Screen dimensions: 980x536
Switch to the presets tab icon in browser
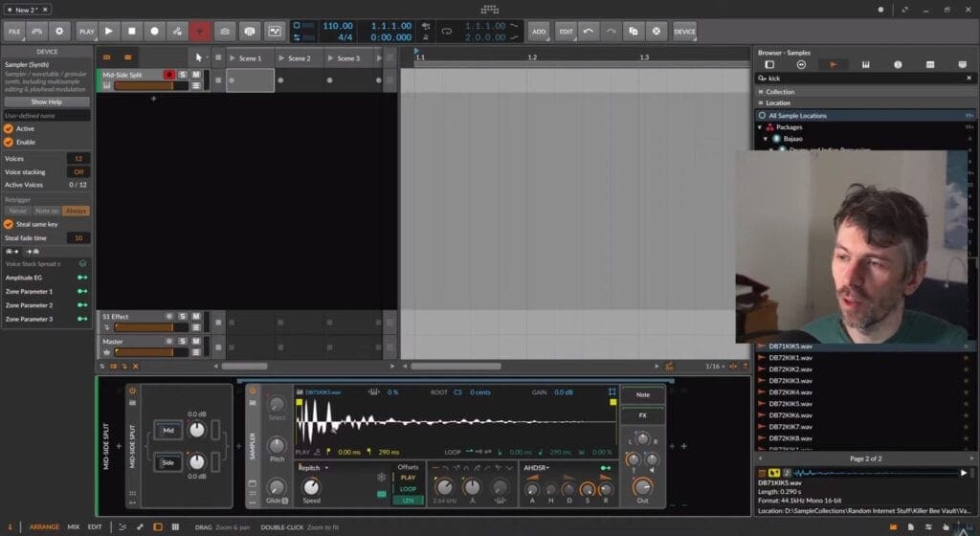[801, 64]
